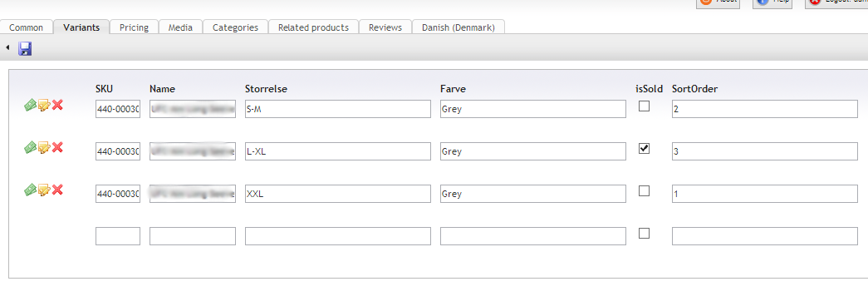
Task: Edit the S-M variant row
Action: click(x=44, y=105)
